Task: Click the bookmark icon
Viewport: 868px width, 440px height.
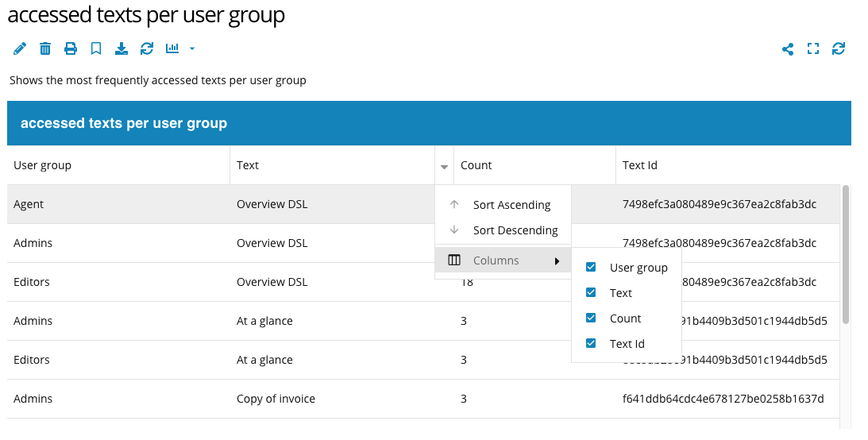Action: pos(96,48)
